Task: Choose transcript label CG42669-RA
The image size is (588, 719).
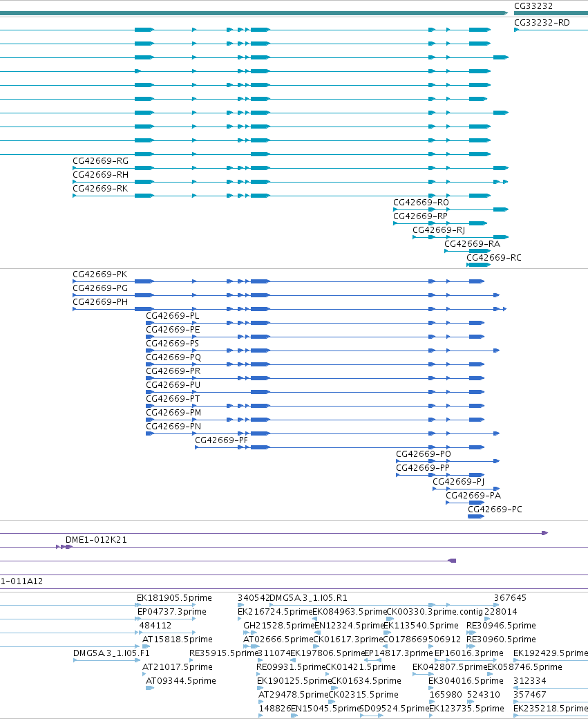Action: [472, 244]
